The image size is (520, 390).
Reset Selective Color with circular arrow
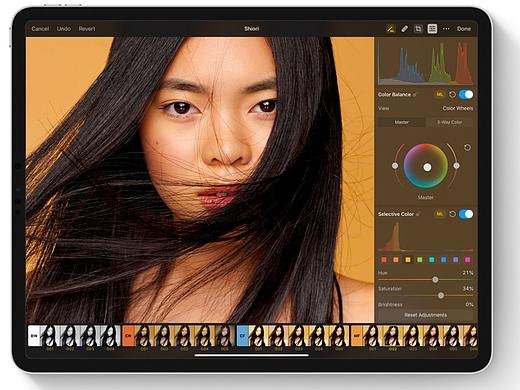[x=452, y=214]
